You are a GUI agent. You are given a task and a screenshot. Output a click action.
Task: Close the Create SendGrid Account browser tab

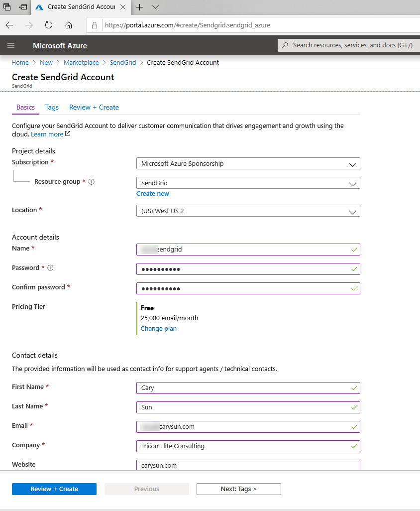[123, 7]
